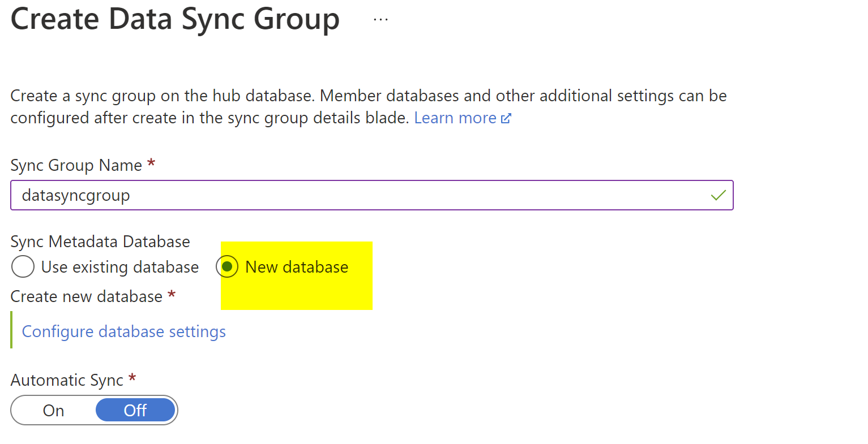Click the Automatic Sync label

pos(67,380)
